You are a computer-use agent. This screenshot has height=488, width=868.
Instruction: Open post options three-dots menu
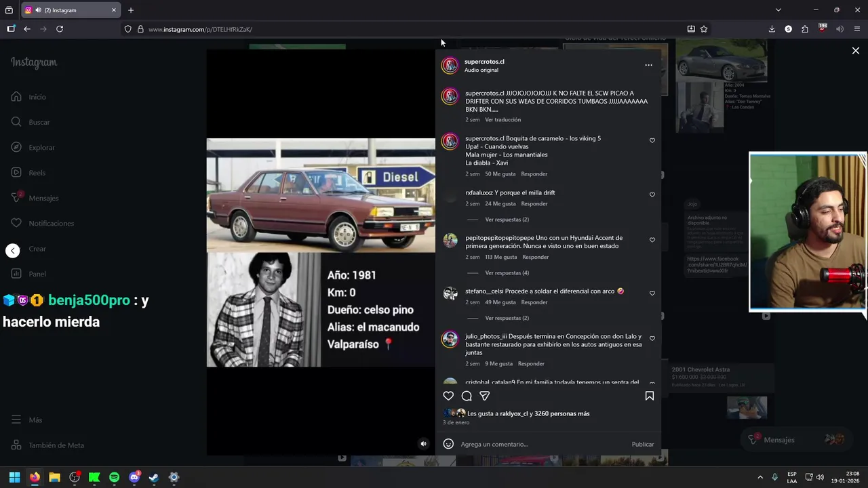tap(648, 65)
